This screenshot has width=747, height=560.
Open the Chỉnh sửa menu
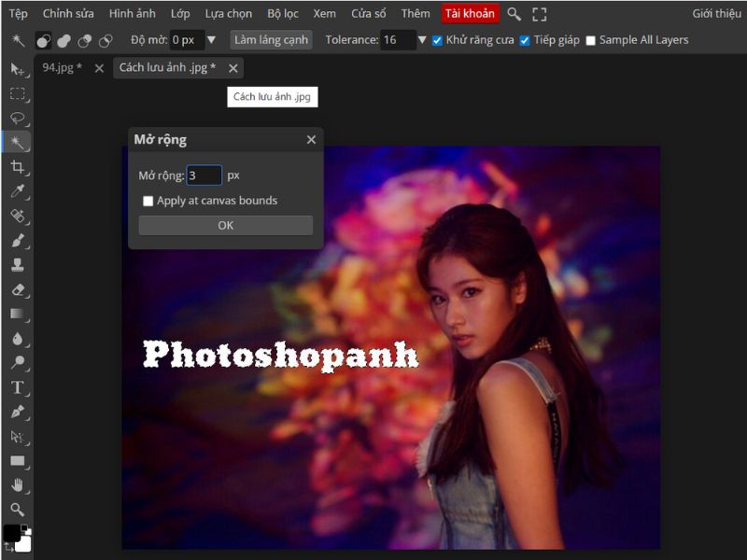(x=68, y=13)
